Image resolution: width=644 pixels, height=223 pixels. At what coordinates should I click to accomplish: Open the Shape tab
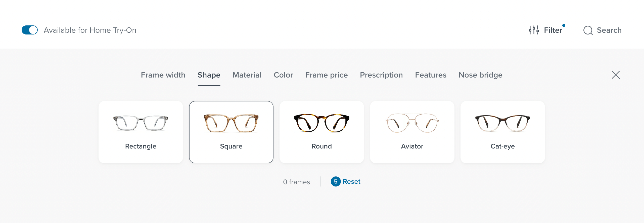pos(209,75)
